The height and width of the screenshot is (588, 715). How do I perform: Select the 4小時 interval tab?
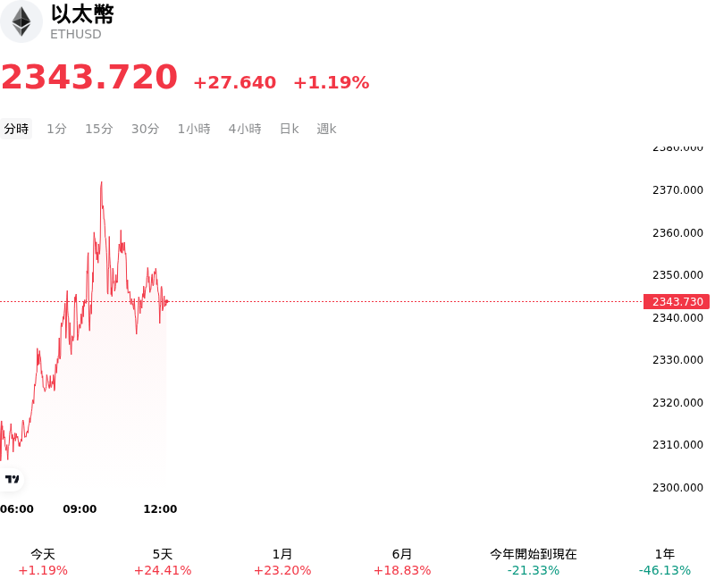[x=245, y=129]
